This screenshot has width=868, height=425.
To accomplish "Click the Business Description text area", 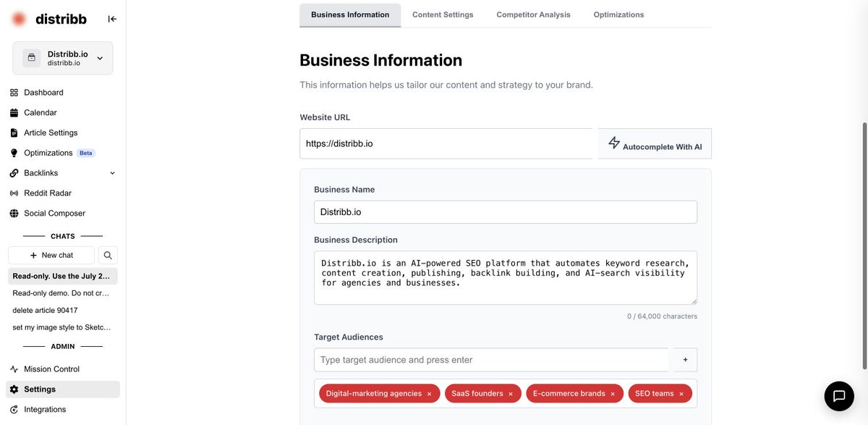I will 506,278.
